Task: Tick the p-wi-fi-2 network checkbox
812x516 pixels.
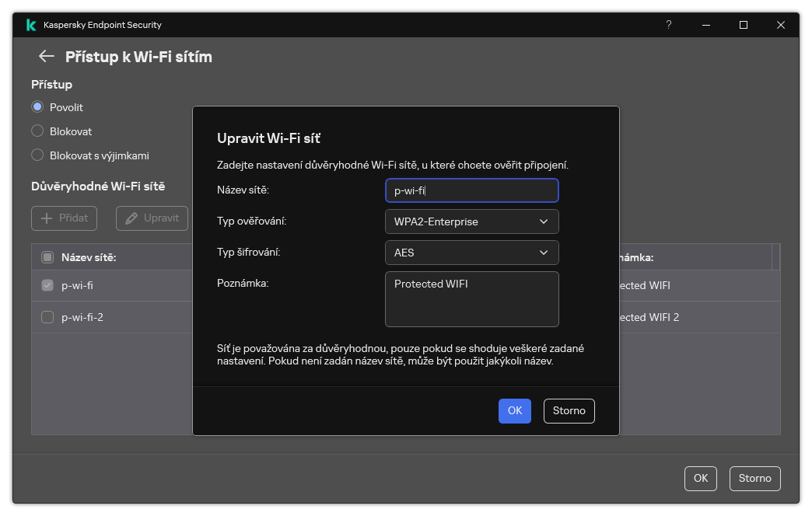Action: [47, 317]
